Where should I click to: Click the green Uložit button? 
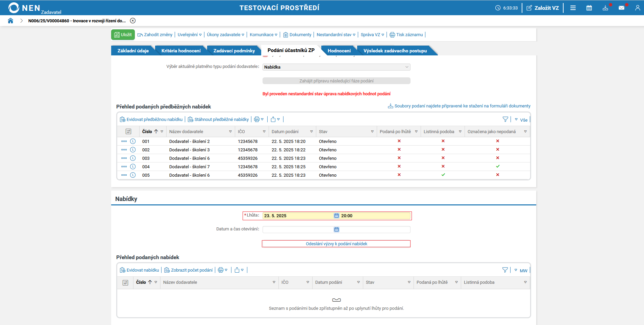123,35
